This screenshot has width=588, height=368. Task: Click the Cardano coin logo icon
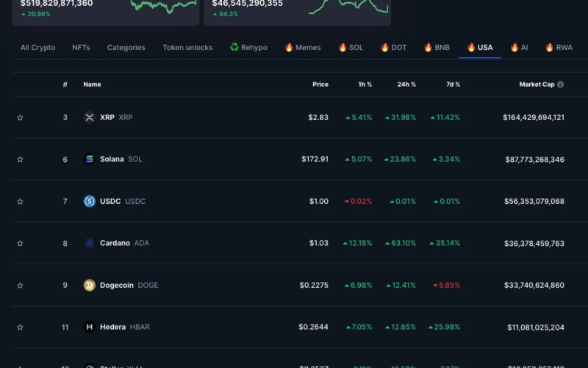(90, 243)
